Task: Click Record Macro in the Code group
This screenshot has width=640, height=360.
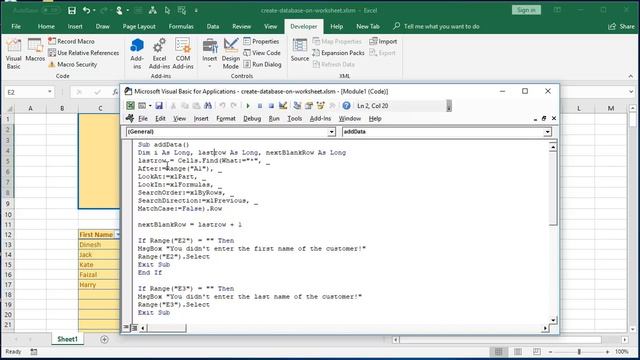Action: (71, 41)
